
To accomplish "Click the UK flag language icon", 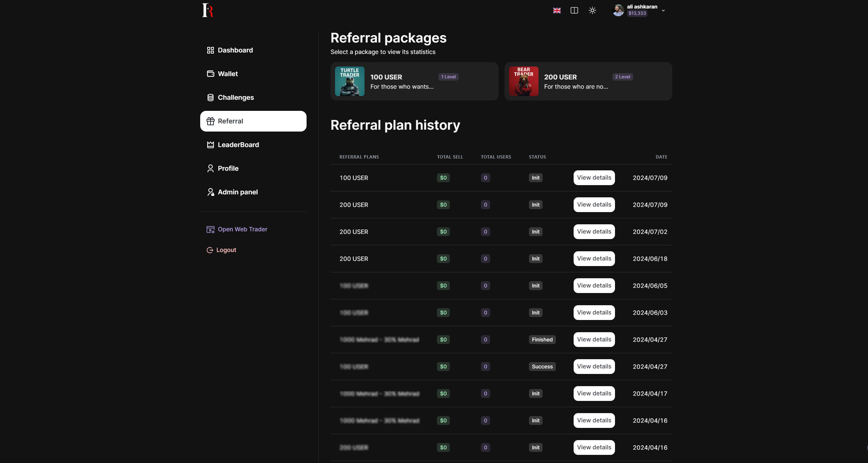I will click(x=557, y=11).
